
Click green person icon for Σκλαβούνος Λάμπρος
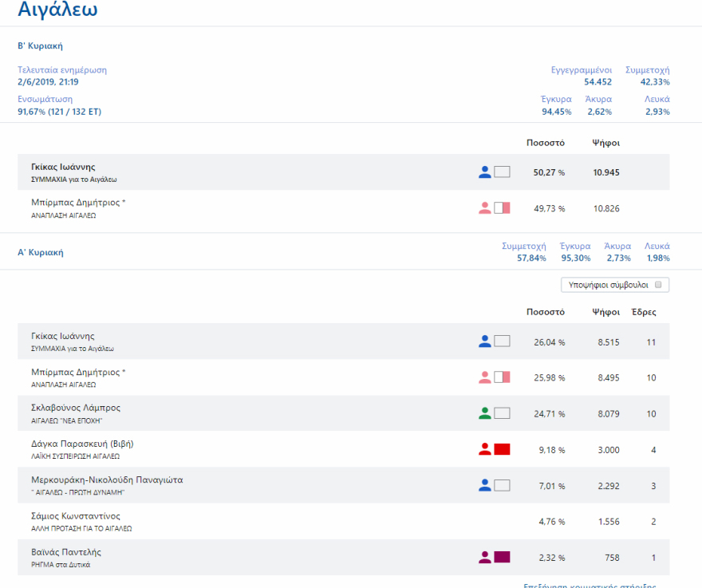[484, 413]
